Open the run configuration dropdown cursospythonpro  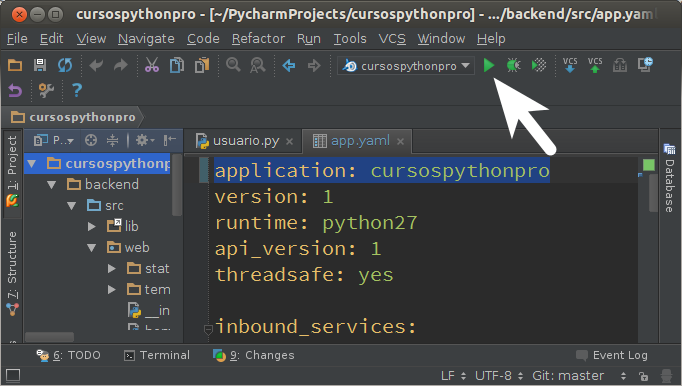click(x=406, y=66)
